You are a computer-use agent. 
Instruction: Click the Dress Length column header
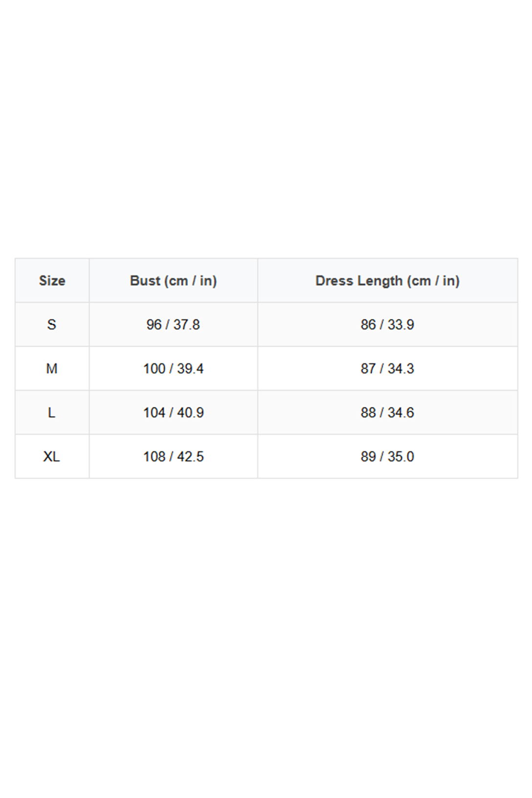[387, 281]
